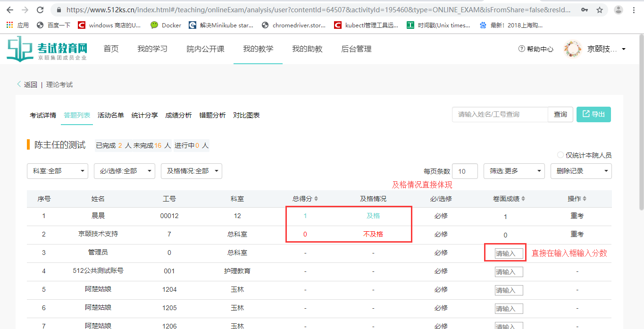Go back with the browser back arrow
644x329 pixels.
coord(10,10)
